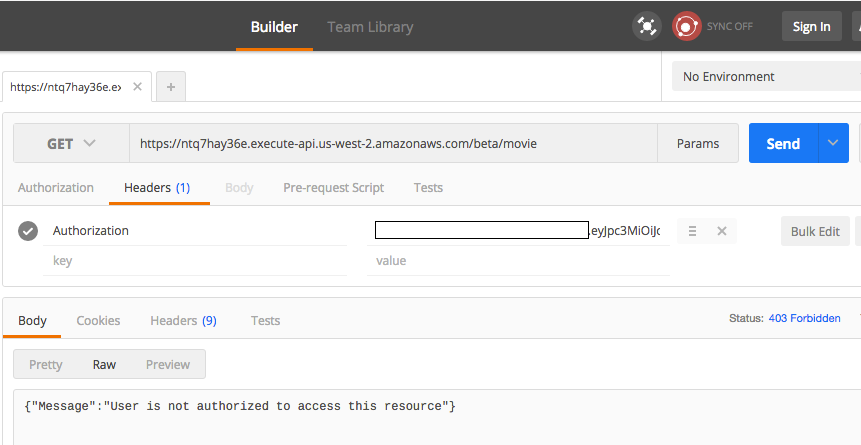Screen dimensions: 861x445
Task: Expand the Send button arrow options
Action: (x=833, y=143)
